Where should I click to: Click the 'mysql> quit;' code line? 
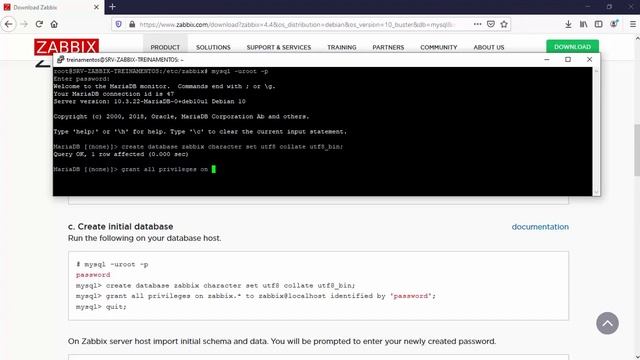101,307
